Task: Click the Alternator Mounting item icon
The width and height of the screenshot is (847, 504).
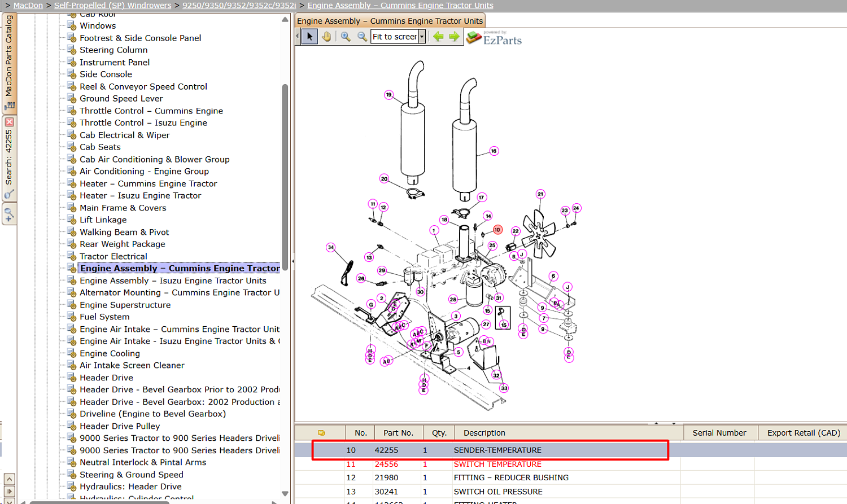Action: [72, 293]
